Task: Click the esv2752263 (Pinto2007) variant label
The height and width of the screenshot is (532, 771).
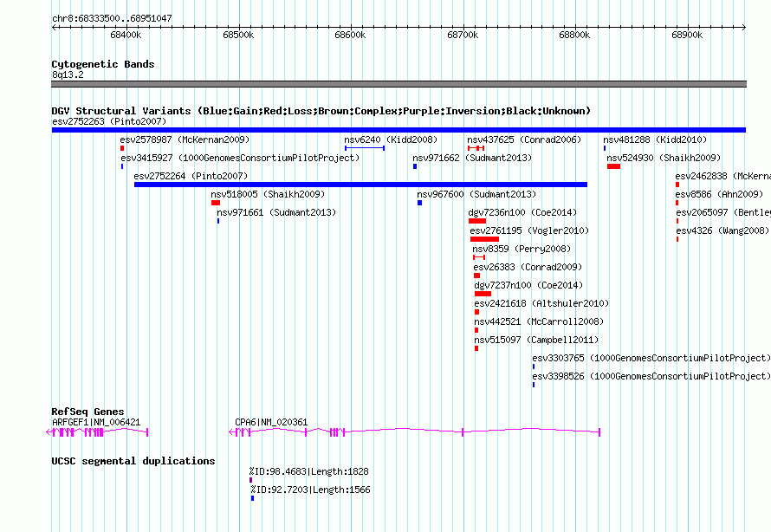Action: (109, 121)
